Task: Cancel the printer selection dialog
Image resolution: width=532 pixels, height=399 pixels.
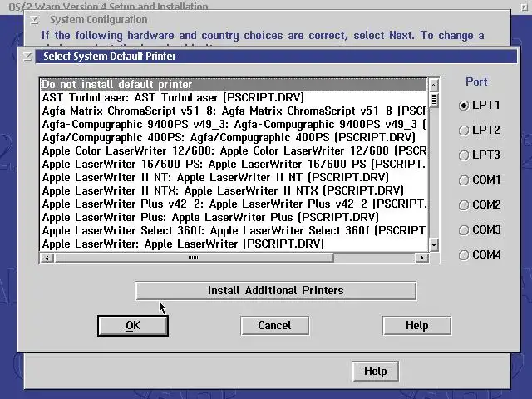Action: point(274,325)
